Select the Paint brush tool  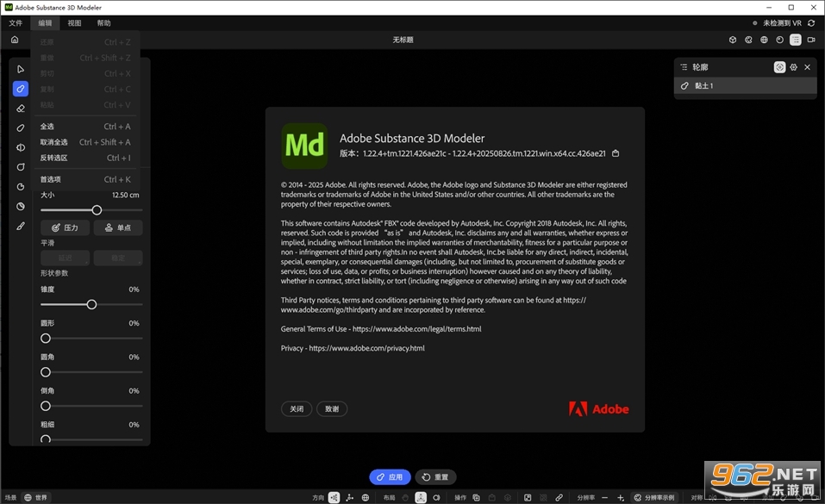(21, 227)
